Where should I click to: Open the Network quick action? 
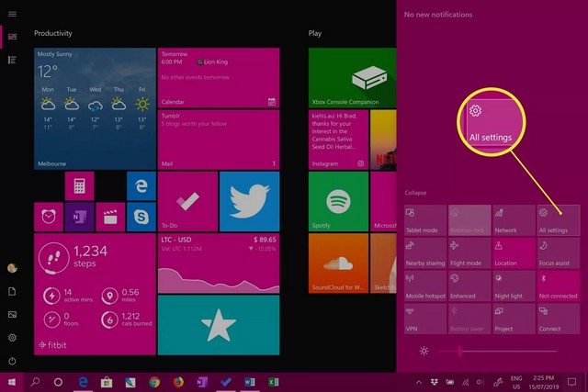click(x=514, y=220)
